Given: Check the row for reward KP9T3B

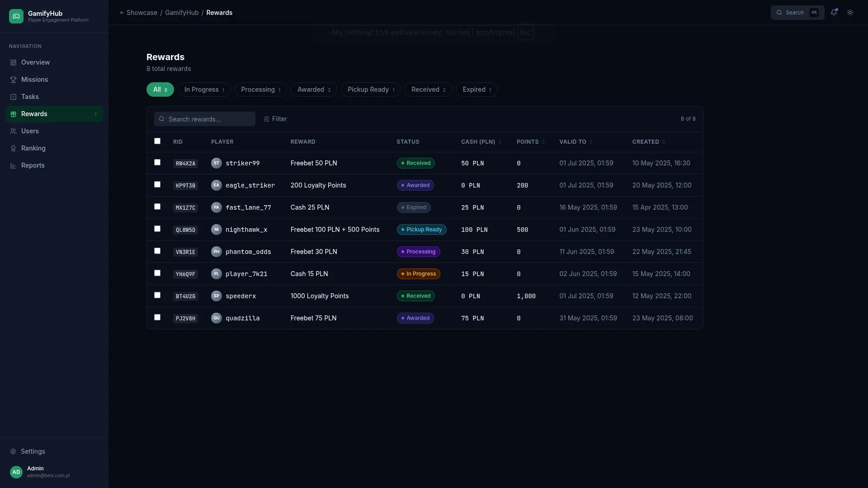Looking at the screenshot, I should 157,184.
